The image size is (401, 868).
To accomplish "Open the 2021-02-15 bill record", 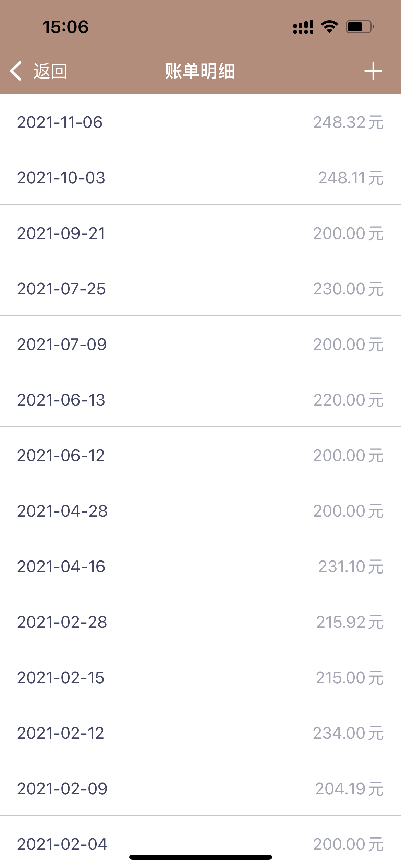I will click(x=200, y=677).
